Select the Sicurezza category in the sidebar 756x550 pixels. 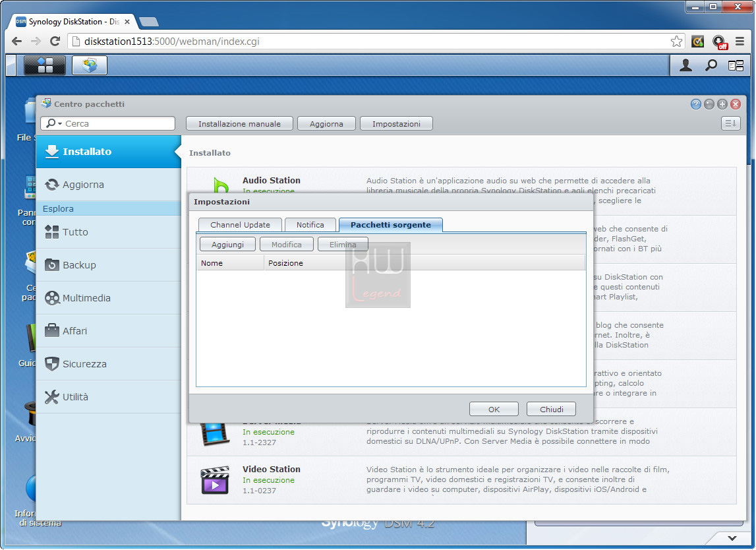109,364
